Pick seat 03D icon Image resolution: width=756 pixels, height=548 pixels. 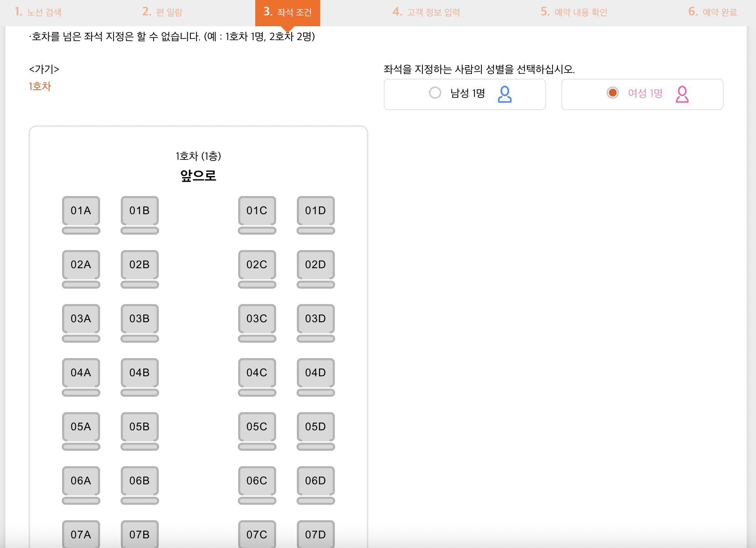point(315,319)
